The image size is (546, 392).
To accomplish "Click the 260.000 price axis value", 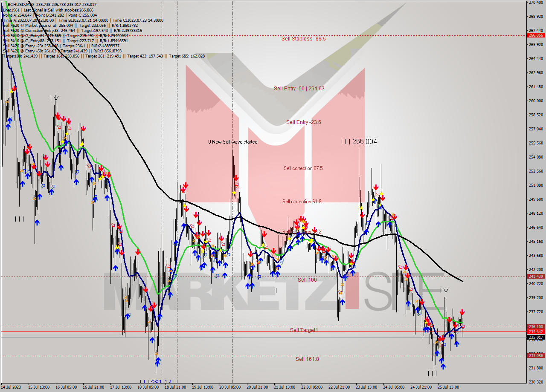I will pyautogui.click(x=535, y=101).
